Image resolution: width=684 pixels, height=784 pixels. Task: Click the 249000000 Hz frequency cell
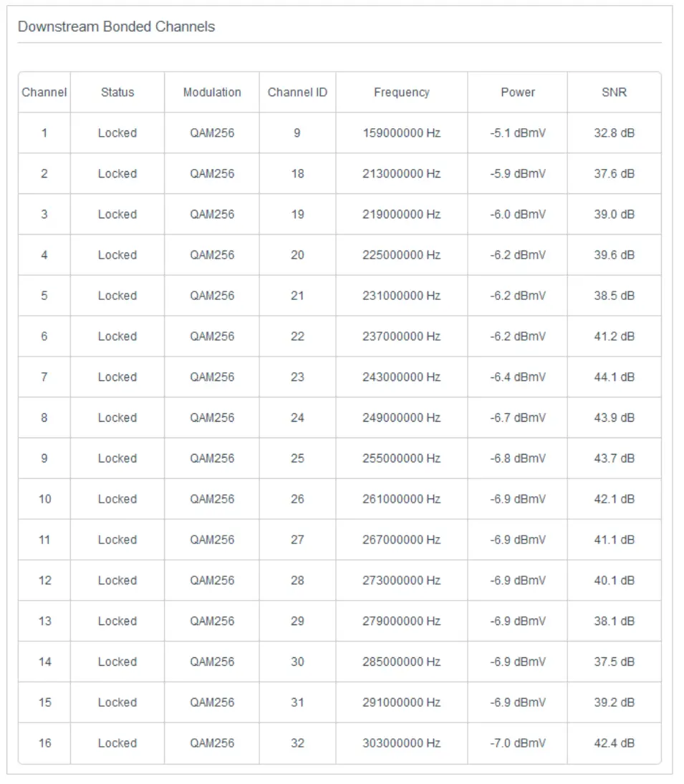(402, 418)
